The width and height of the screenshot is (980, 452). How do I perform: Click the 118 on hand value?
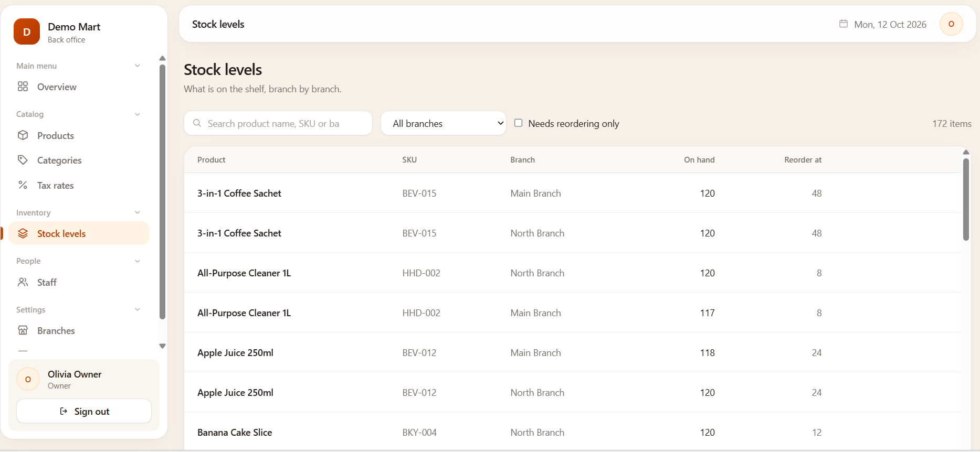coord(707,352)
